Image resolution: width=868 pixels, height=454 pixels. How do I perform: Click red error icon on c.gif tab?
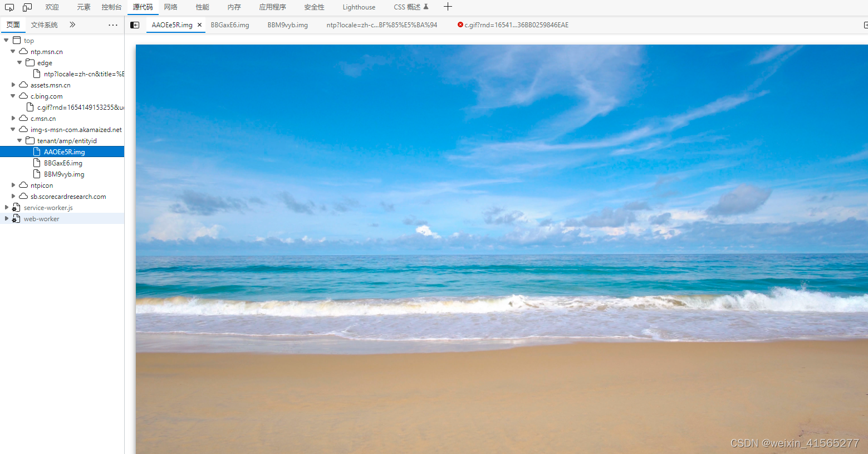(x=460, y=25)
